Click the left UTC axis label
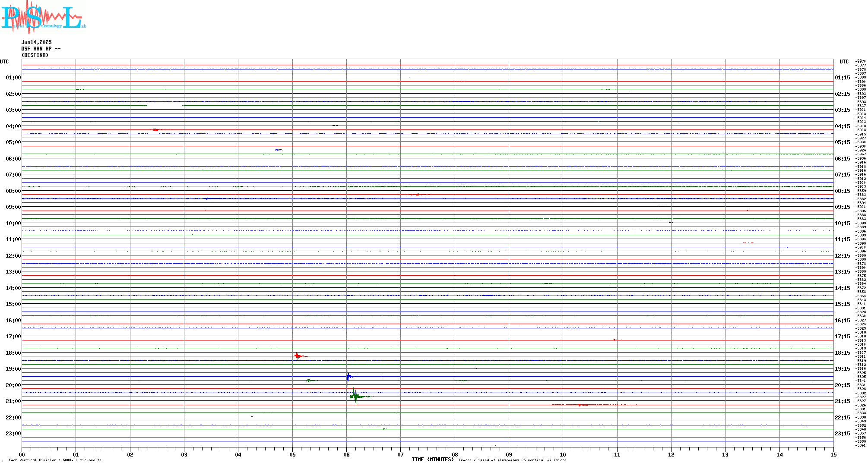 [x=4, y=62]
